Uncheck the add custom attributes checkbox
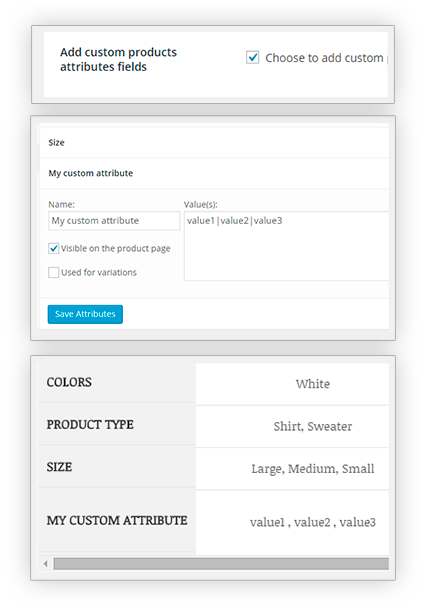This screenshot has height=602, width=422. (x=252, y=58)
